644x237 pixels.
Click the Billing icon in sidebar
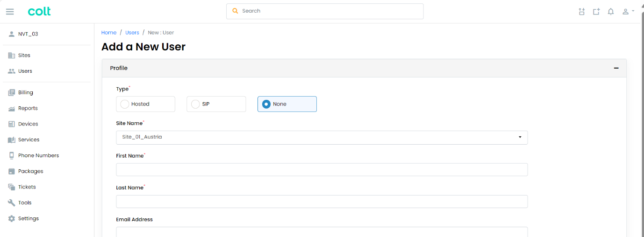[12, 92]
